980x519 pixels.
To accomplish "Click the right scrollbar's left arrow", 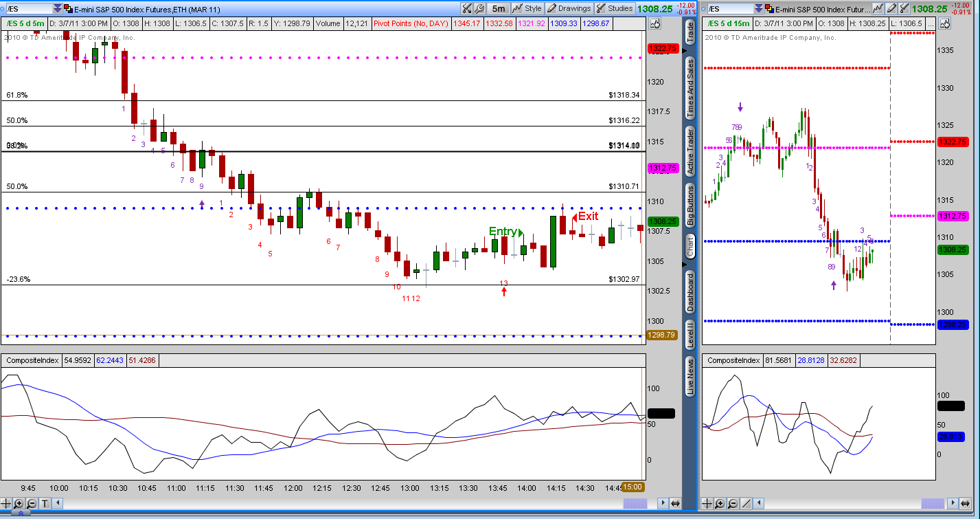I will click(x=760, y=503).
